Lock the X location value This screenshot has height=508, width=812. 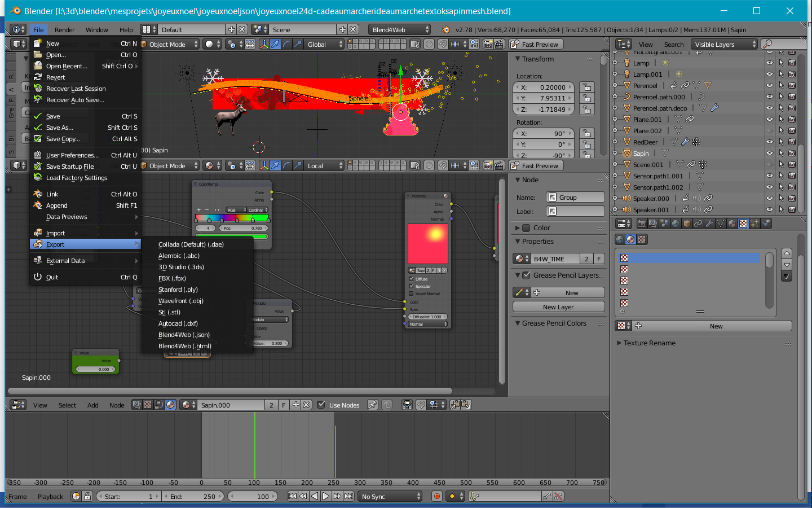coord(587,87)
